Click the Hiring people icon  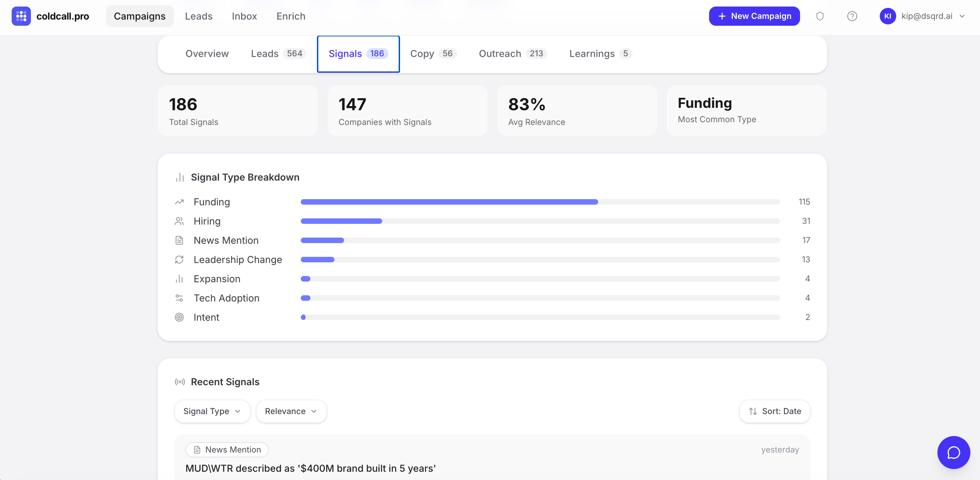click(x=179, y=221)
